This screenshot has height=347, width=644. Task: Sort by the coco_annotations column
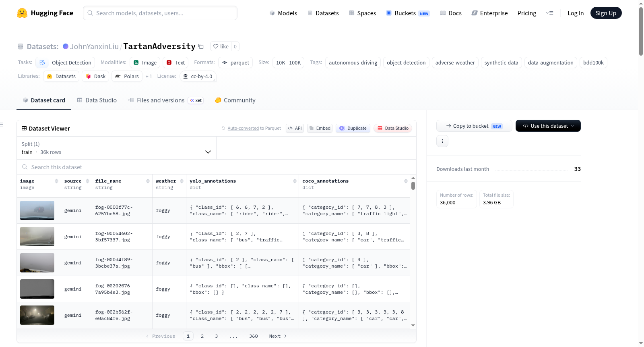(x=406, y=181)
